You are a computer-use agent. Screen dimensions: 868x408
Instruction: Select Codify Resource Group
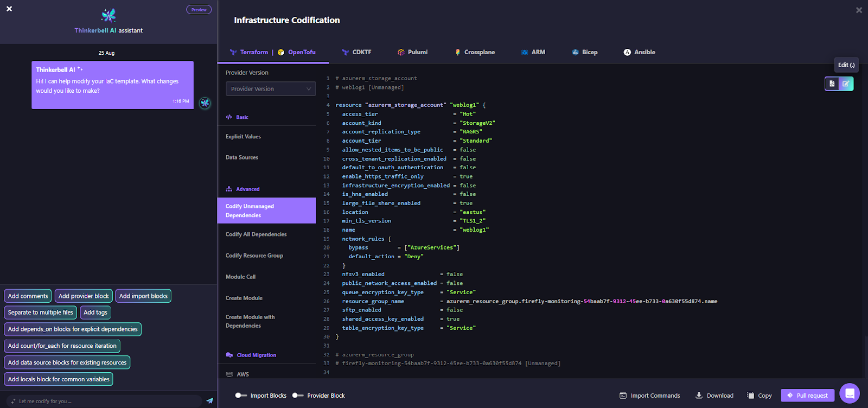coord(254,256)
